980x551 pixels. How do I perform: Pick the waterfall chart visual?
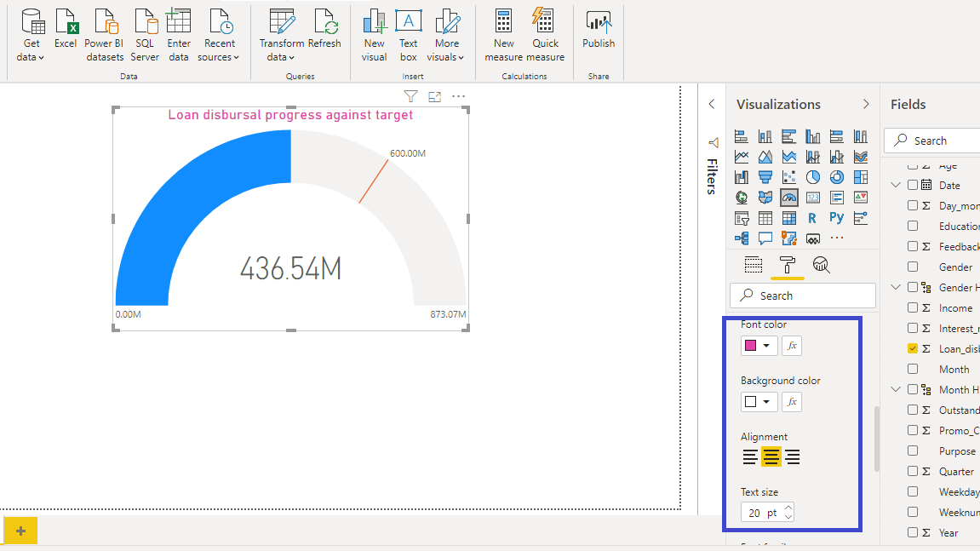point(742,178)
